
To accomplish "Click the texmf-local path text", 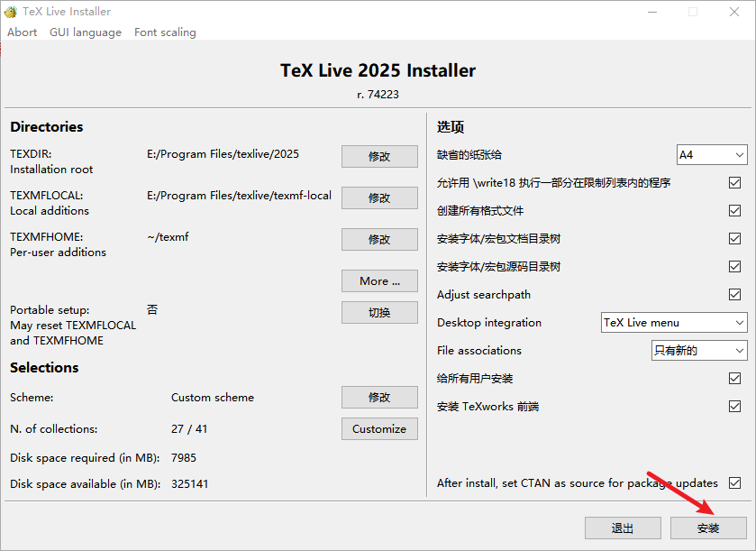I will click(239, 196).
